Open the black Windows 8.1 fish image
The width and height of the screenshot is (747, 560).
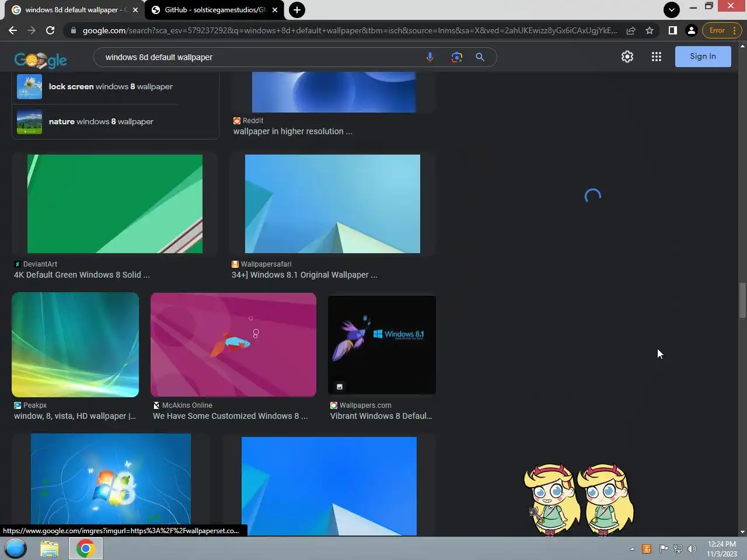click(x=382, y=345)
